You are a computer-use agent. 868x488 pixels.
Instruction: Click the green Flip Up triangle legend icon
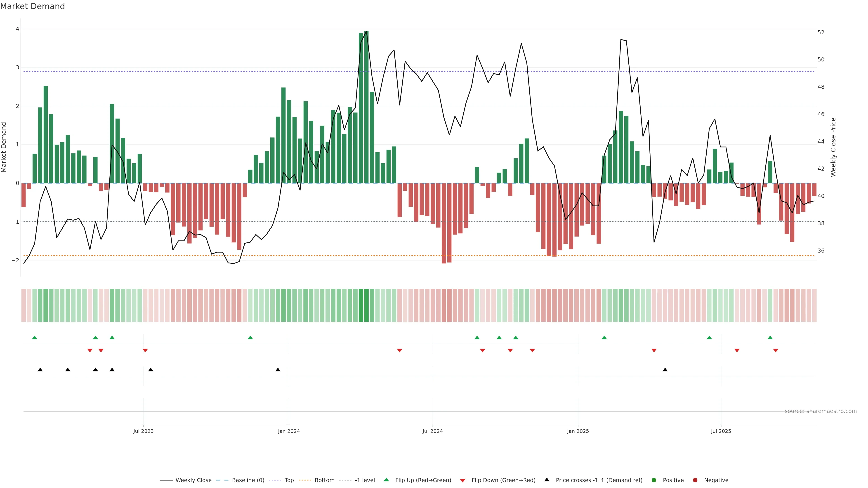pyautogui.click(x=386, y=480)
